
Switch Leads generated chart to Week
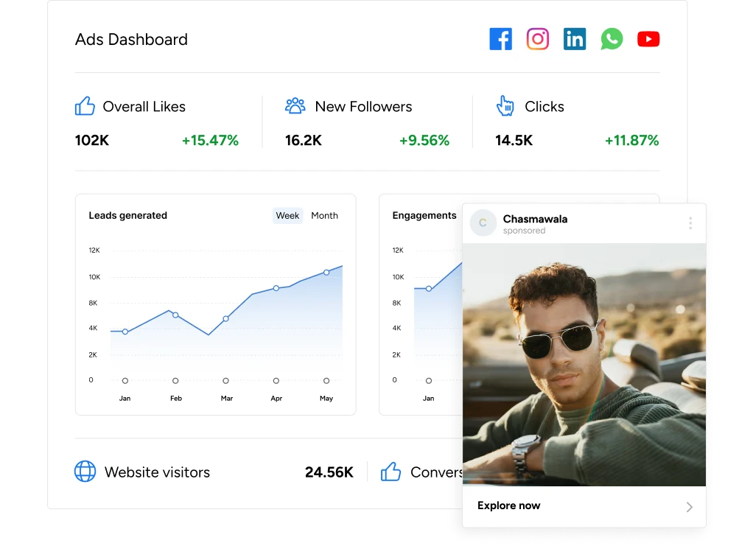[287, 216]
